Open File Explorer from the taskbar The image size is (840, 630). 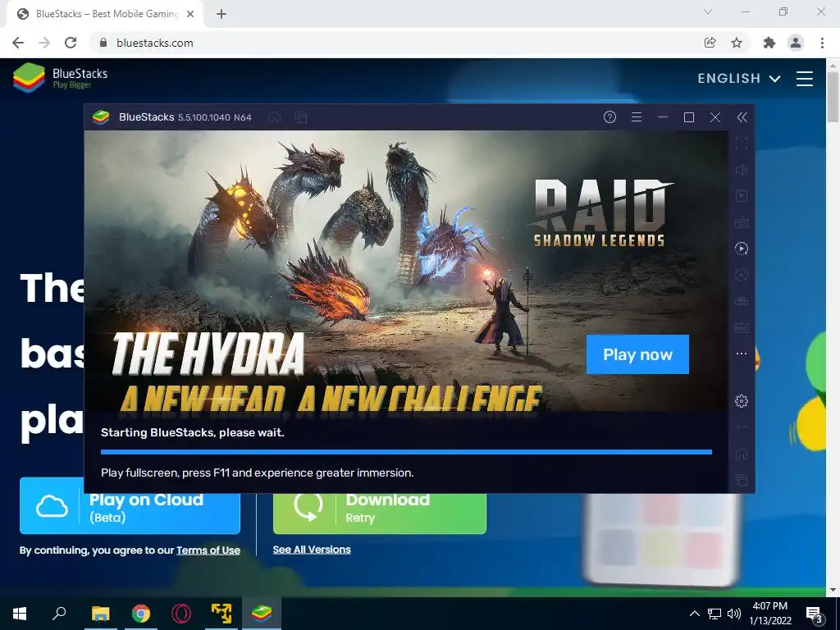click(x=100, y=614)
